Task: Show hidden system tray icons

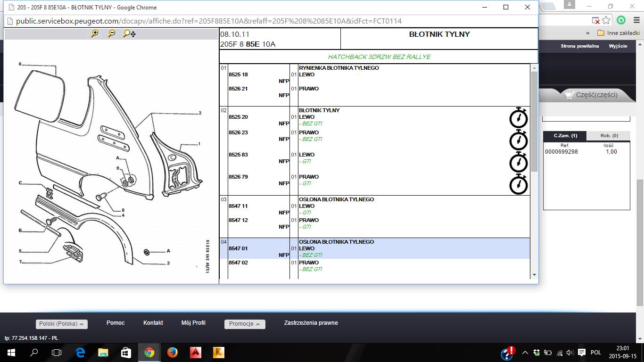Action: (x=526, y=353)
